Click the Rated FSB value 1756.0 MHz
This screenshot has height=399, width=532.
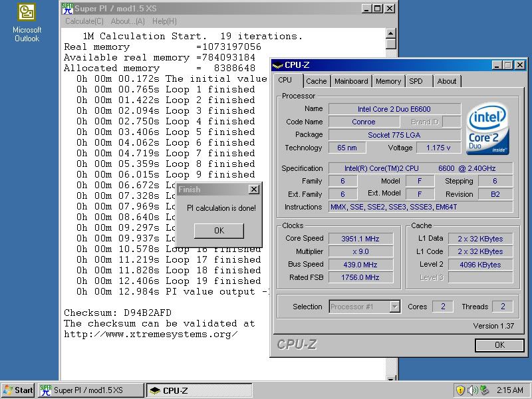(360, 277)
